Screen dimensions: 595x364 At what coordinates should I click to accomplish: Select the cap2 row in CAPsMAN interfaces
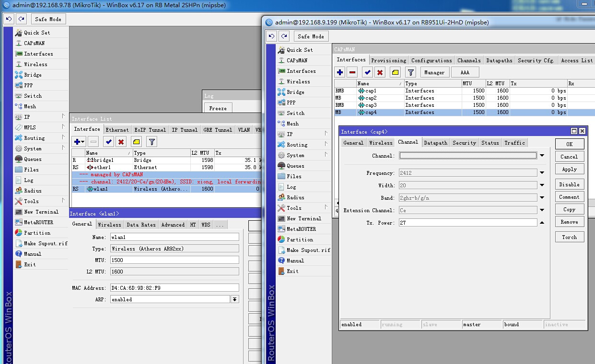[x=460, y=98]
